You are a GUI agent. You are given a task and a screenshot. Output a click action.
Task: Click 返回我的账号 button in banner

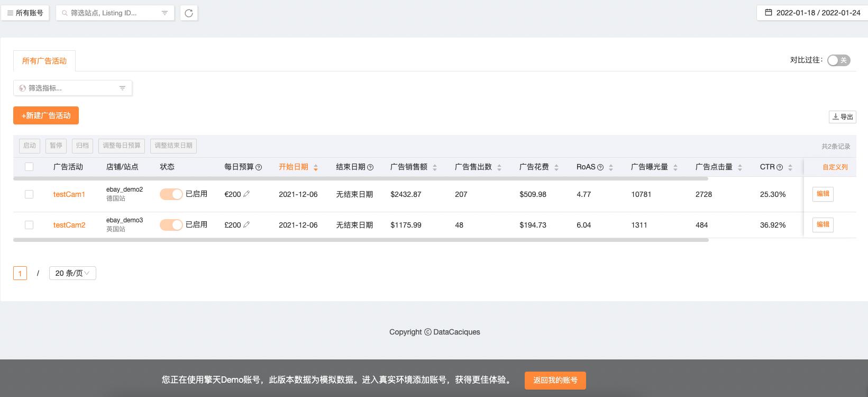coord(555,380)
